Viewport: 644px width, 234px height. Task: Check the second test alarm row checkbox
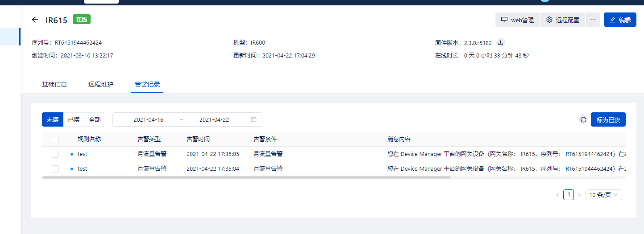[x=55, y=169]
